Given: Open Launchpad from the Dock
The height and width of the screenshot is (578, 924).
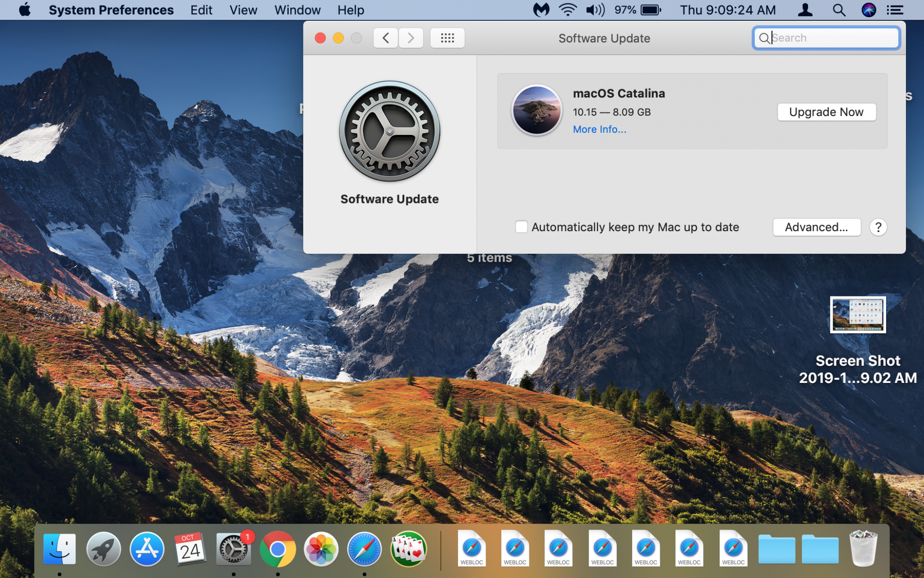Looking at the screenshot, I should coord(103,549).
